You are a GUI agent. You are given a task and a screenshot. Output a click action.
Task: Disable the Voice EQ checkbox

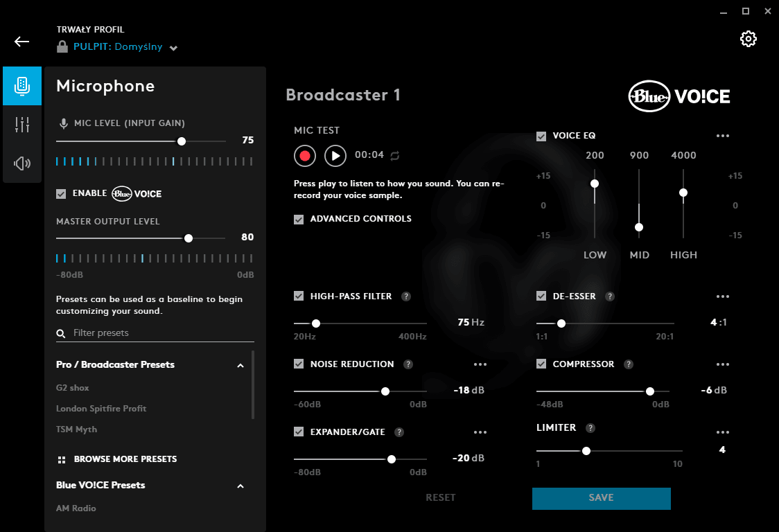tap(541, 136)
